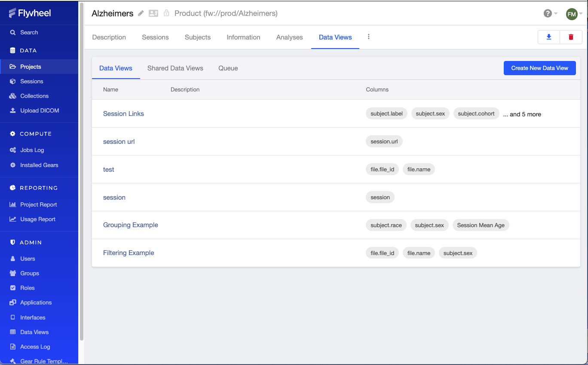588x365 pixels.
Task: Open the overflow menu next to Data Views tab
Action: (x=368, y=37)
